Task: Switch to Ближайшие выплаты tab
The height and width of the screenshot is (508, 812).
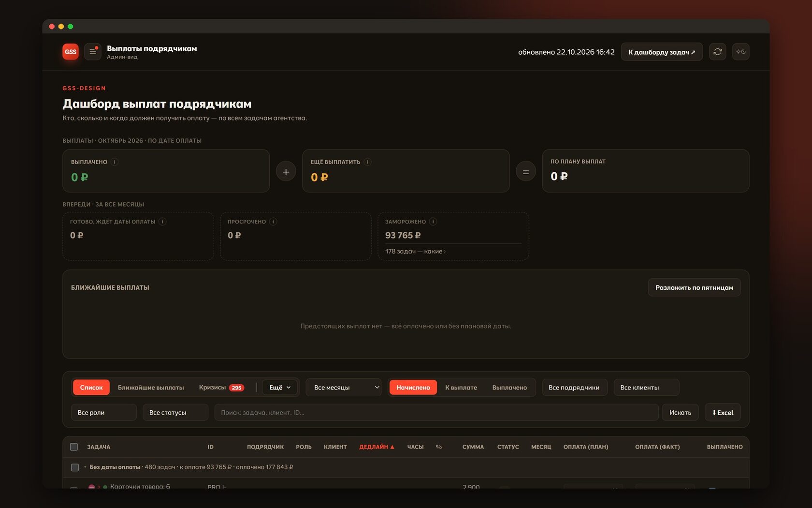Action: (x=151, y=388)
